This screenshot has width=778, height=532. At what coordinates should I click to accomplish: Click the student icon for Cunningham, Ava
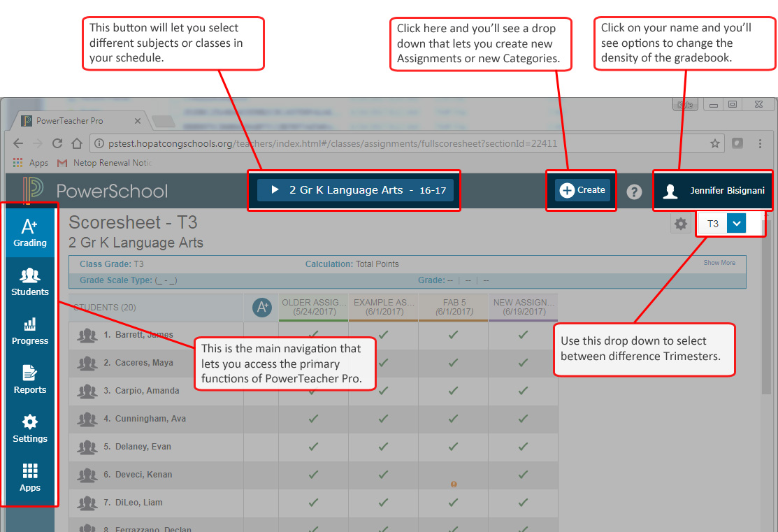pos(87,419)
